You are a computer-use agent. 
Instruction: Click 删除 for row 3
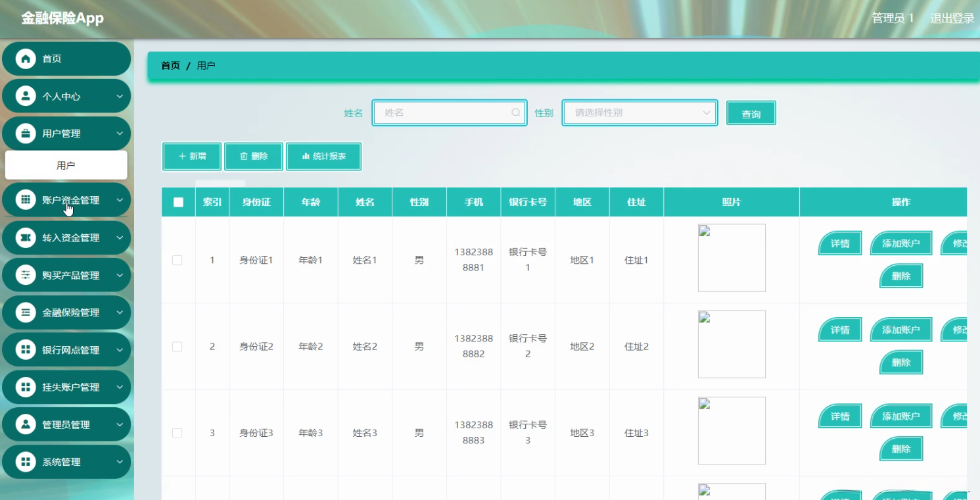click(x=901, y=449)
